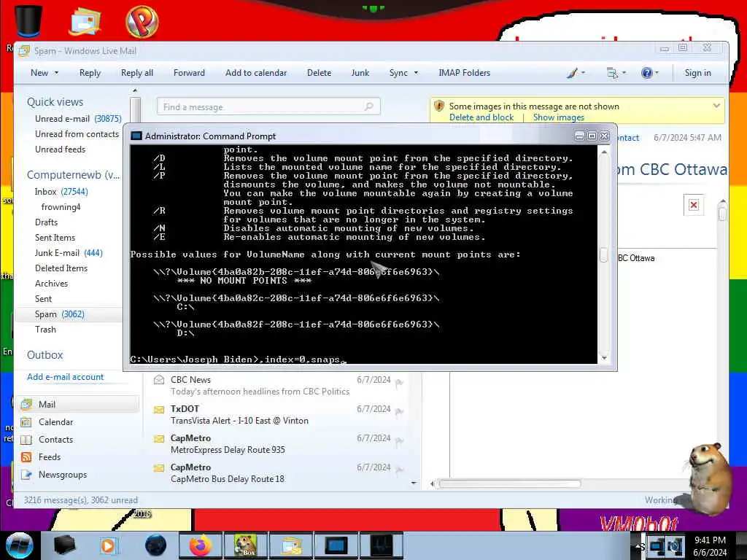This screenshot has width=747, height=560.
Task: Open the Recycle Bin desktop icon
Action: pos(28,20)
